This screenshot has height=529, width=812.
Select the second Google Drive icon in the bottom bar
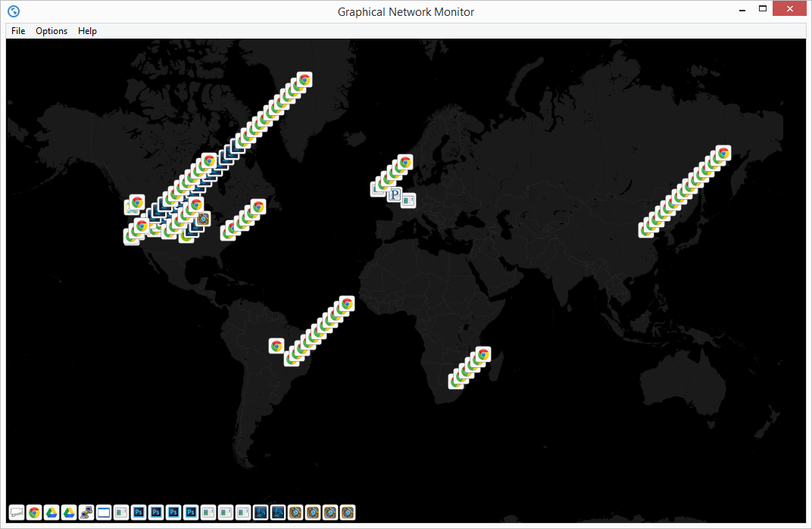pyautogui.click(x=69, y=513)
